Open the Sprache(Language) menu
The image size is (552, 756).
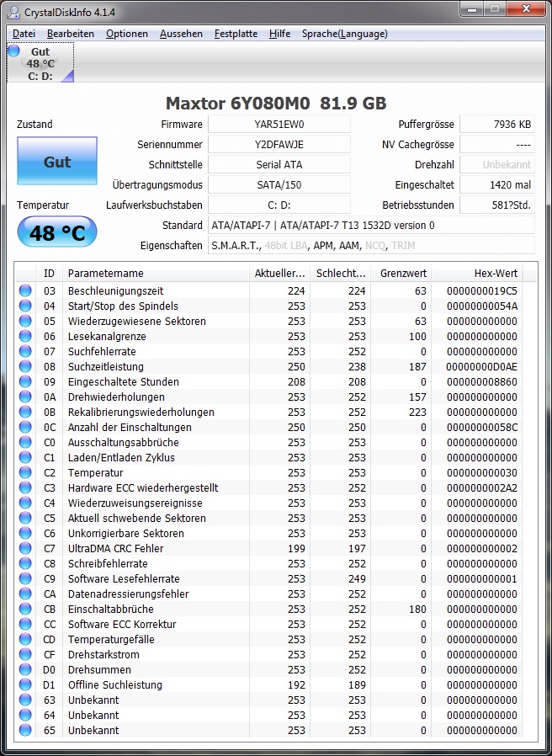point(345,34)
